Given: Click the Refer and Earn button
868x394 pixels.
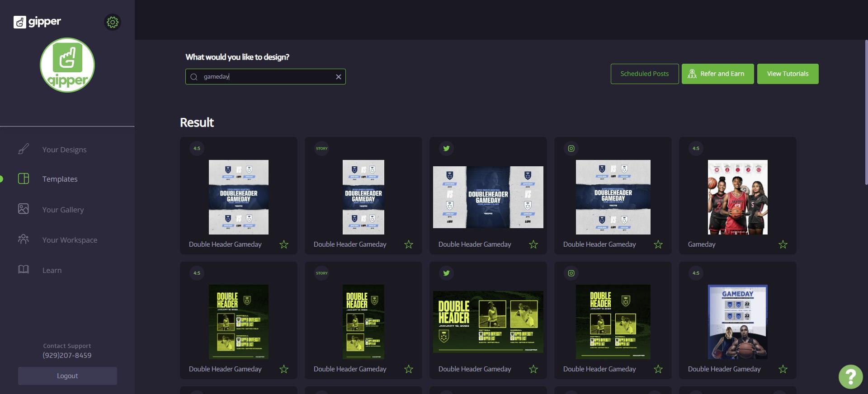Looking at the screenshot, I should (x=717, y=74).
